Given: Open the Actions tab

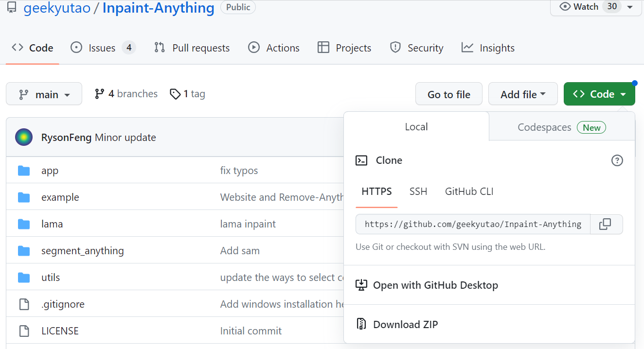Looking at the screenshot, I should 274,48.
